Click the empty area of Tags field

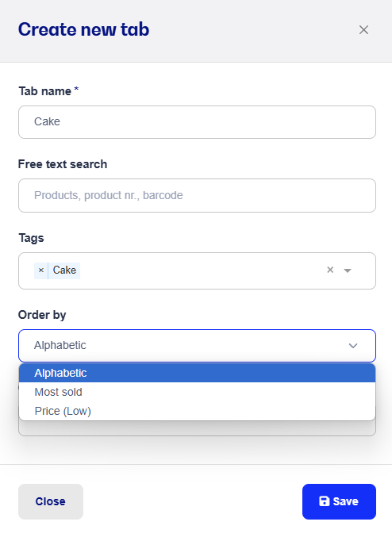(202, 270)
